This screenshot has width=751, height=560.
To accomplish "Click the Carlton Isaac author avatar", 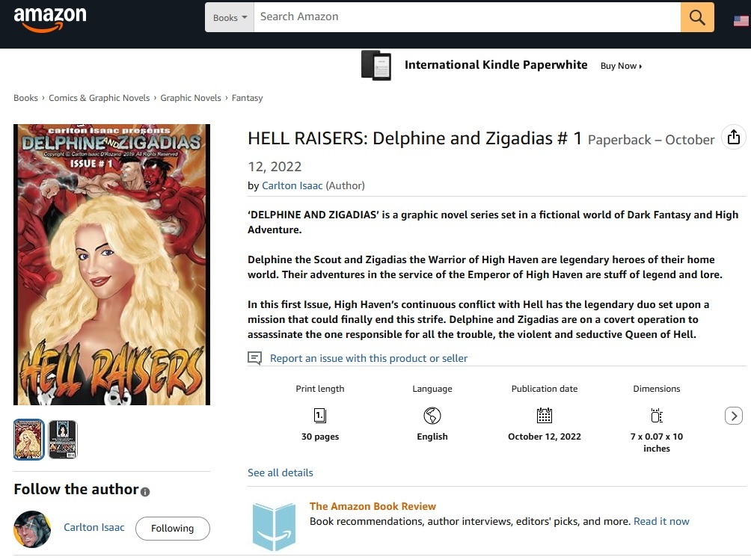I will 32,529.
